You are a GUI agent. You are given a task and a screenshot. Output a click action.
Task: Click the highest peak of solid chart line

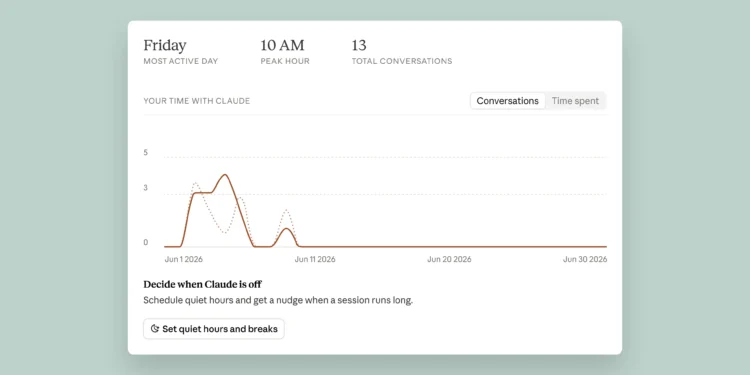pos(225,175)
